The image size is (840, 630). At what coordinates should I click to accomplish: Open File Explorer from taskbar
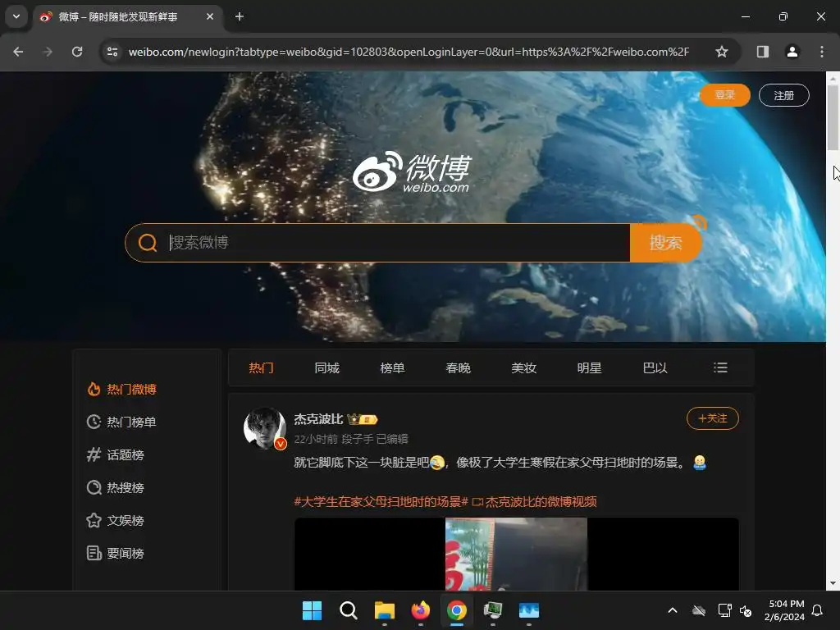coord(384,610)
